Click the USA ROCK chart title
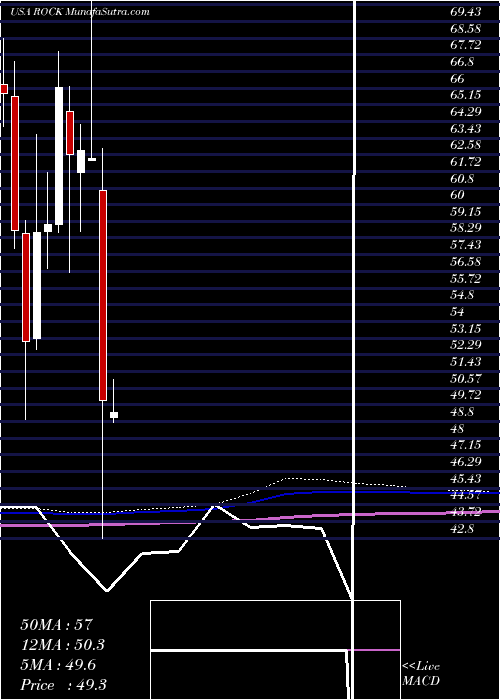Image resolution: width=500 pixels, height=700 pixels. pos(79,12)
